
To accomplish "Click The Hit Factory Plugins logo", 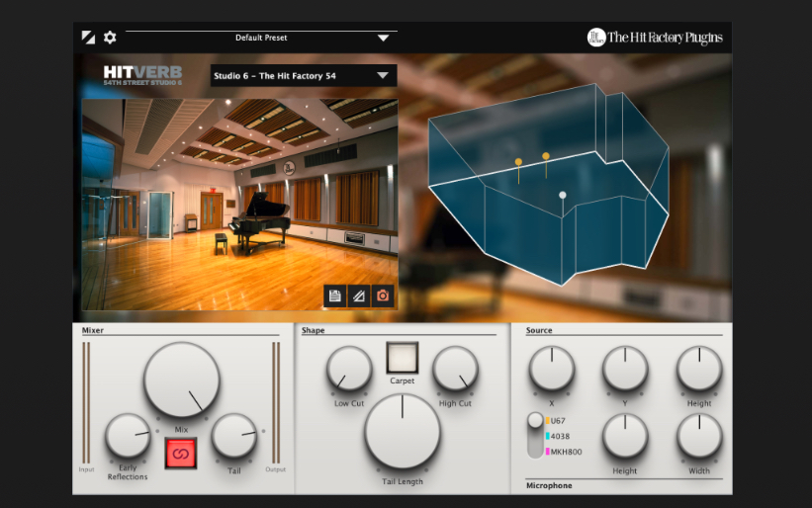I will coord(655,38).
